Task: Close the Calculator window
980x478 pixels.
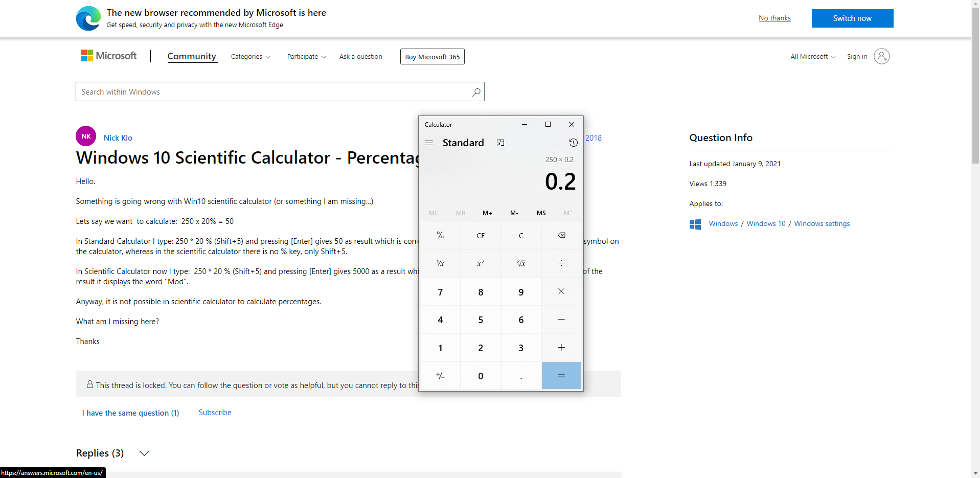Action: pos(572,124)
